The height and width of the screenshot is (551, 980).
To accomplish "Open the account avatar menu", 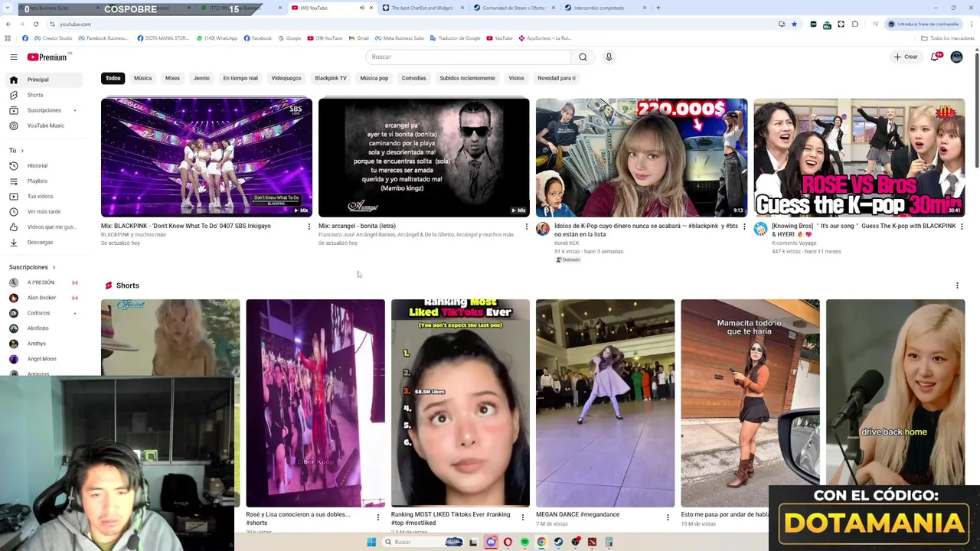I will click(x=956, y=57).
